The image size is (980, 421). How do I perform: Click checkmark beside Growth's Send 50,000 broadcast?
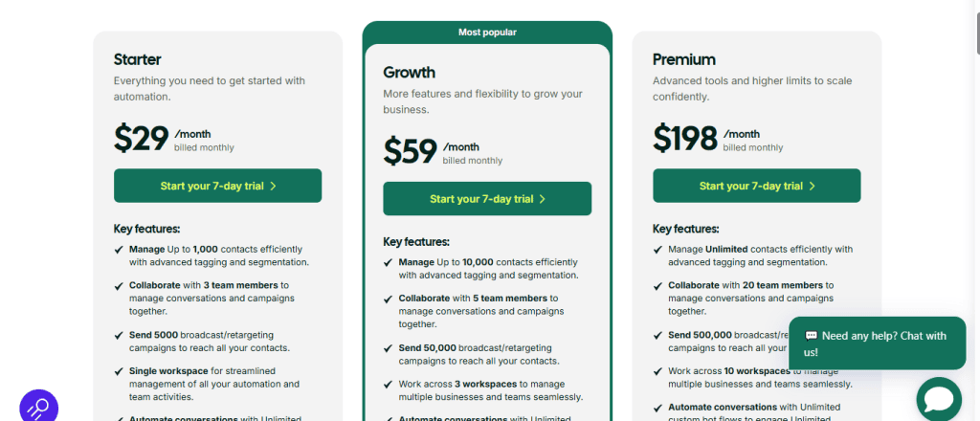389,348
